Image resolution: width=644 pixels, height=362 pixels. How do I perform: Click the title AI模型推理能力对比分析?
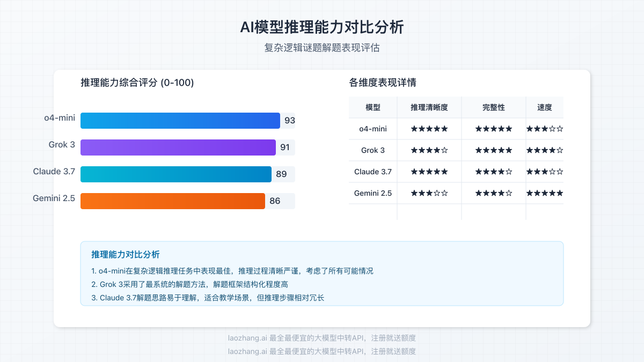click(x=322, y=27)
